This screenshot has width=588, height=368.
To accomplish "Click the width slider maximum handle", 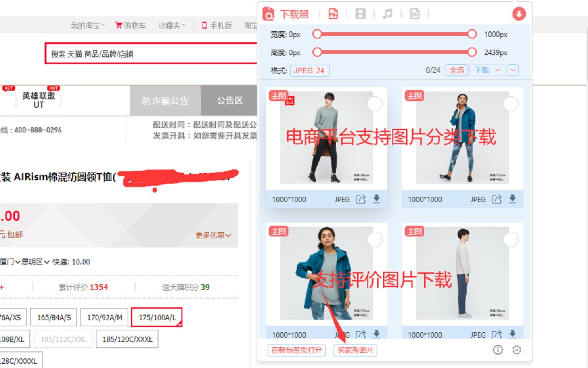I will (x=472, y=34).
